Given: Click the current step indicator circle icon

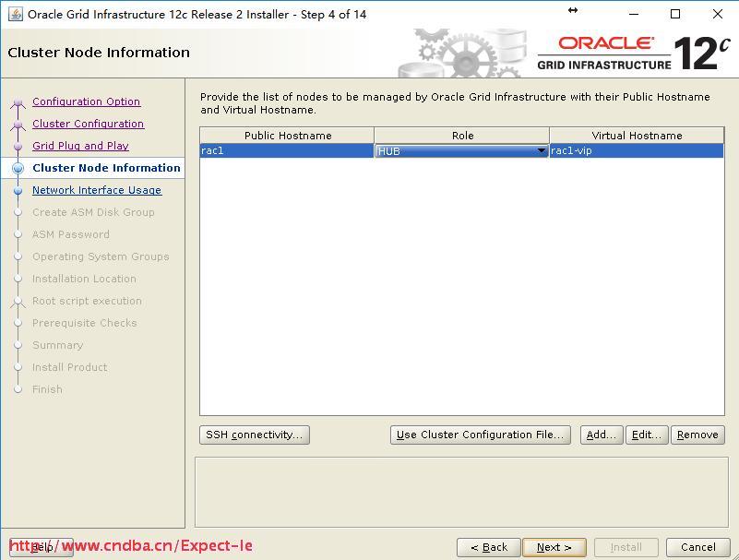Looking at the screenshot, I should point(18,168).
